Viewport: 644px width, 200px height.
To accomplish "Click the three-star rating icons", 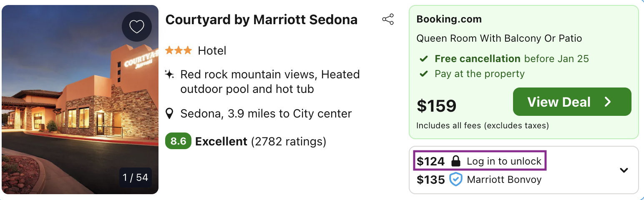I will (x=179, y=51).
